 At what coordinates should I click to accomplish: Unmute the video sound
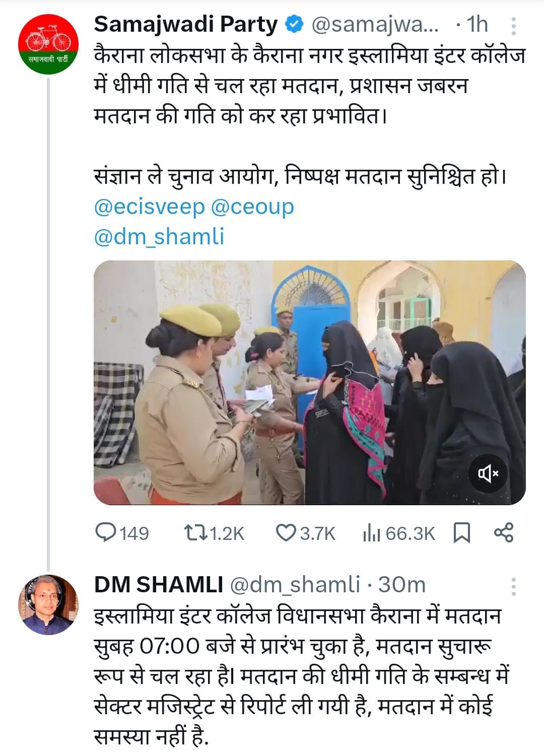(x=487, y=474)
